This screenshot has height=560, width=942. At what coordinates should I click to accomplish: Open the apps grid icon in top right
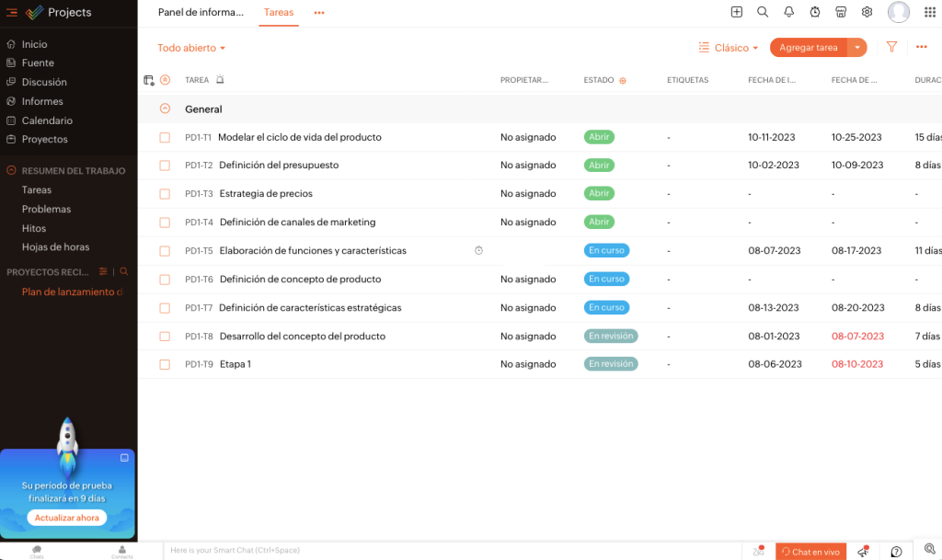tap(928, 12)
